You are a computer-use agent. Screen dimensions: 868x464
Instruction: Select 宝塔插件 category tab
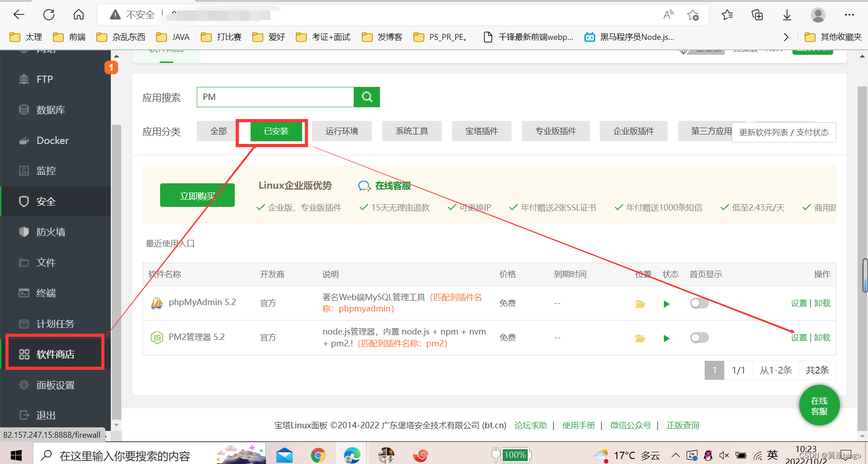(x=482, y=131)
